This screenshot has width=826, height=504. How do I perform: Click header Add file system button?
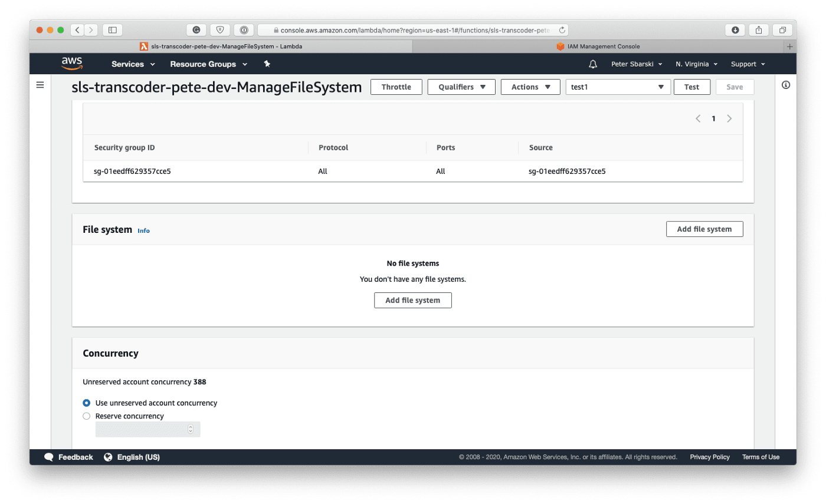[x=704, y=229]
